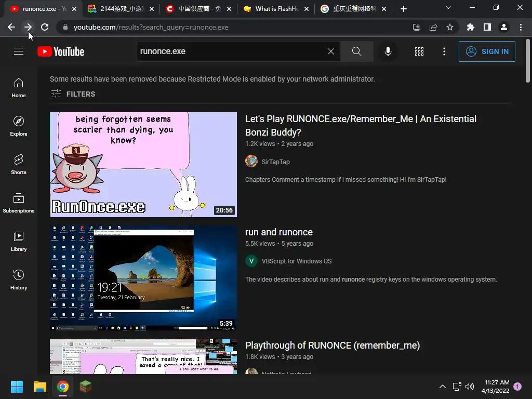Screen dimensions: 532x399
Task: Close the What is FlashHe tab
Action: (307, 9)
